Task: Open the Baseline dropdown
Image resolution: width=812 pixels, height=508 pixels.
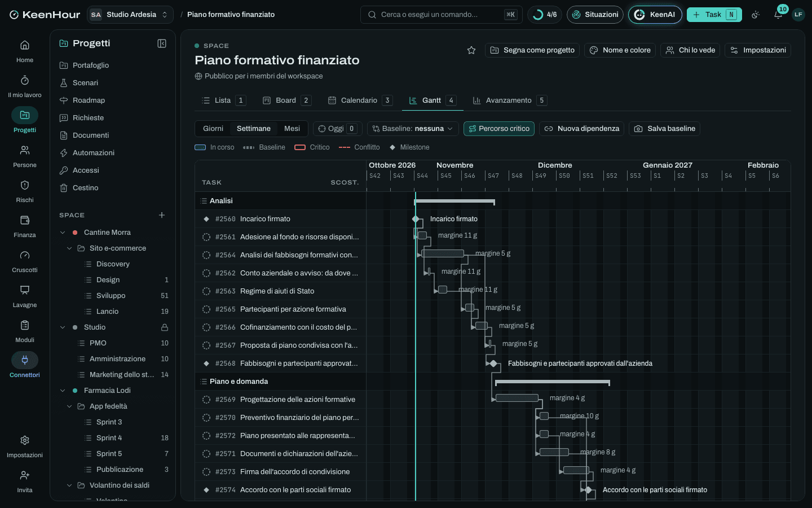Action: coord(413,129)
